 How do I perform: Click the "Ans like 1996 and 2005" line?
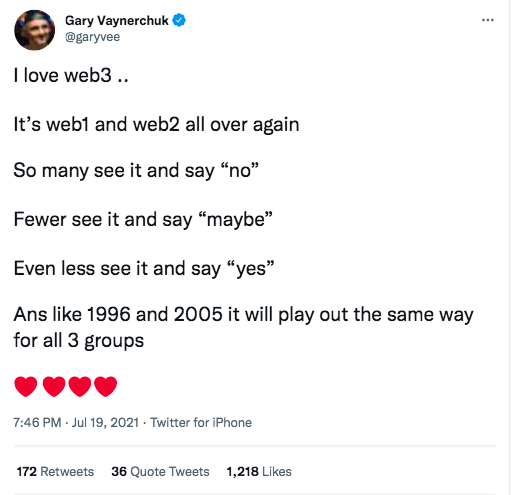tap(243, 327)
